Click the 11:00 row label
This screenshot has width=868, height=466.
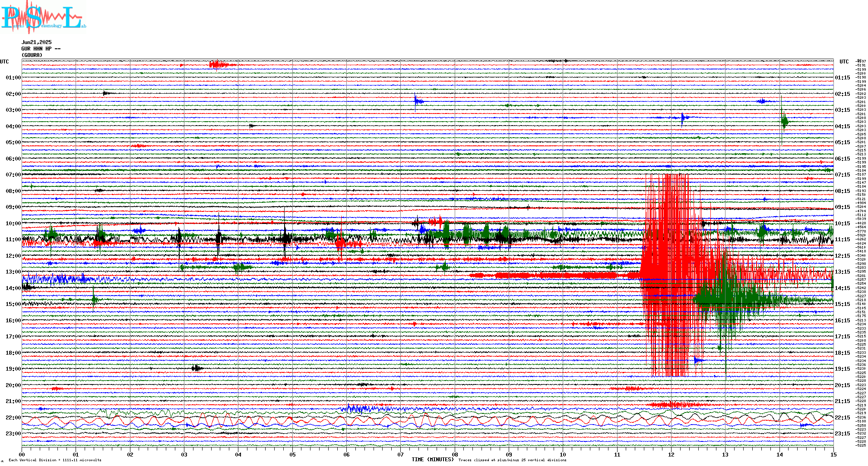[x=13, y=239]
